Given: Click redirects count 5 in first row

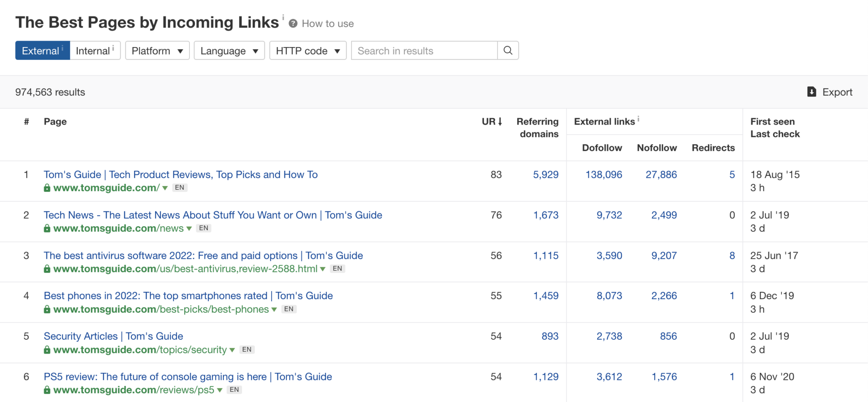Looking at the screenshot, I should [732, 175].
